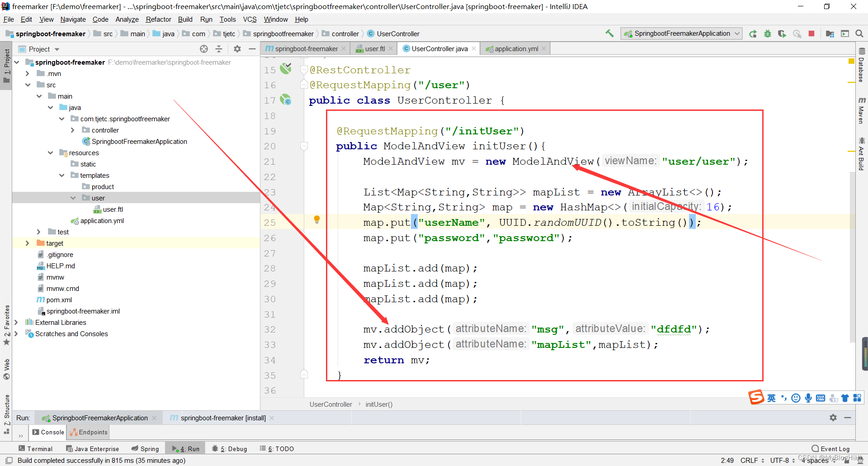Open Project panel settings gear

(x=237, y=49)
